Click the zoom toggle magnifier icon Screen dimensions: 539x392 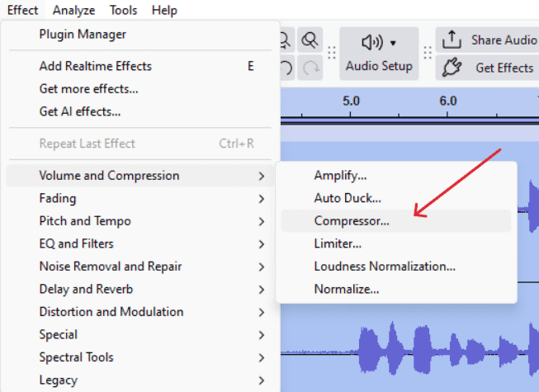pyautogui.click(x=310, y=40)
